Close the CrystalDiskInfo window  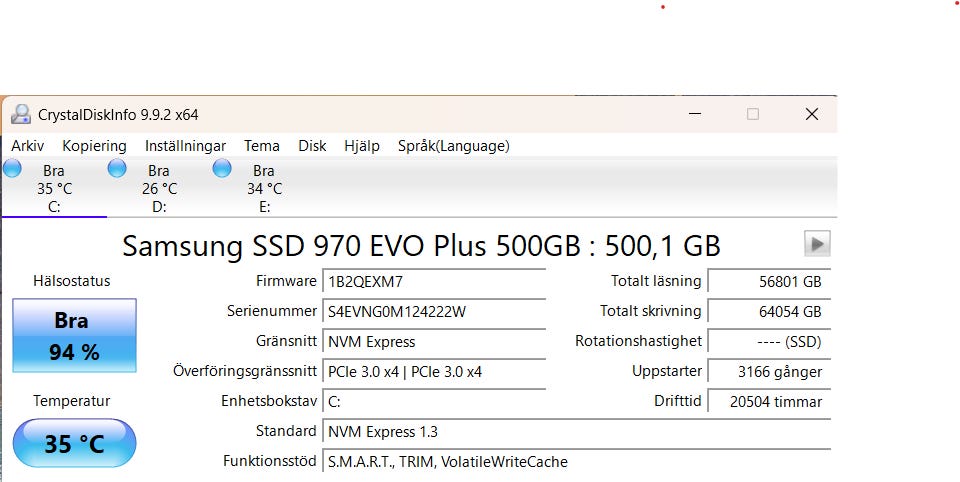812,114
